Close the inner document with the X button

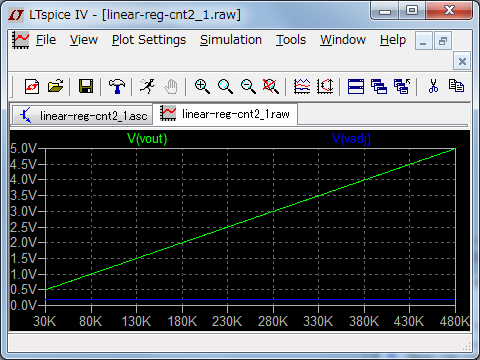pyautogui.click(x=462, y=61)
